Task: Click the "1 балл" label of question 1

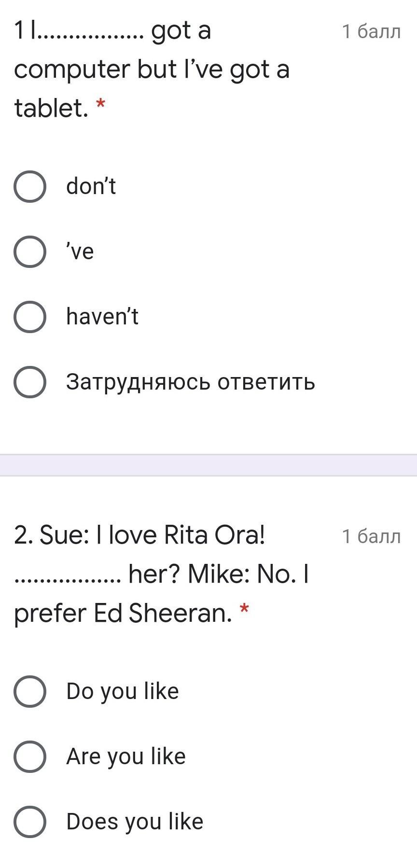Action: click(371, 31)
